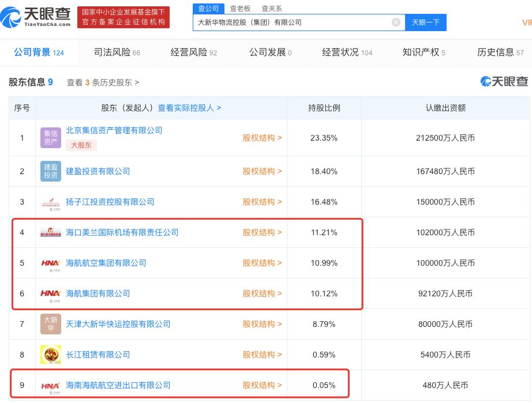Select the 8.79% shareholding cell
This screenshot has height=403, width=532.
click(324, 324)
